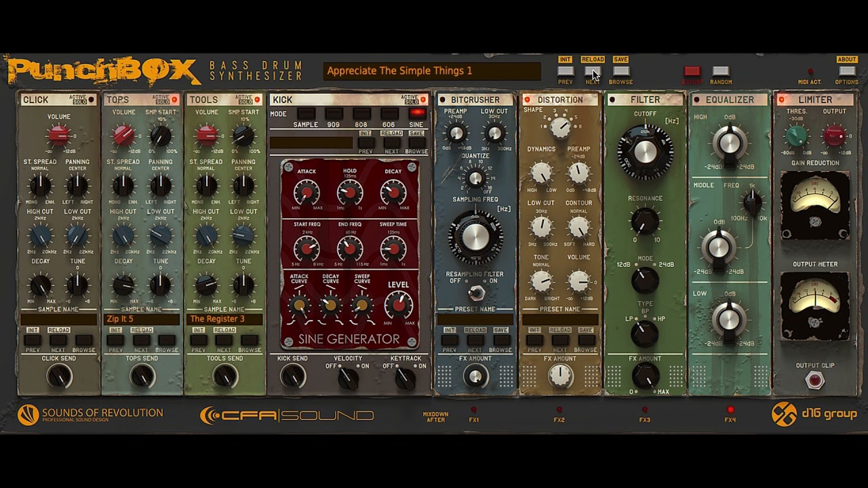Open the KICK preset name display
The image size is (868, 488).
click(311, 143)
